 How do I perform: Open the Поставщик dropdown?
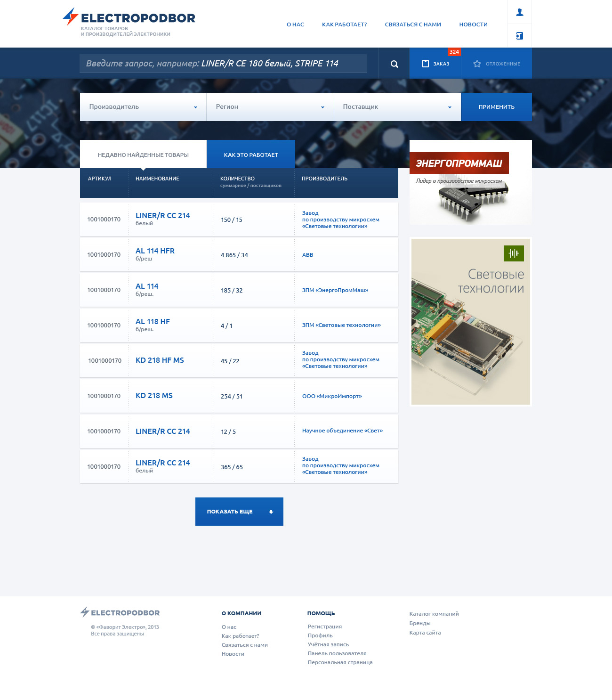tap(397, 107)
